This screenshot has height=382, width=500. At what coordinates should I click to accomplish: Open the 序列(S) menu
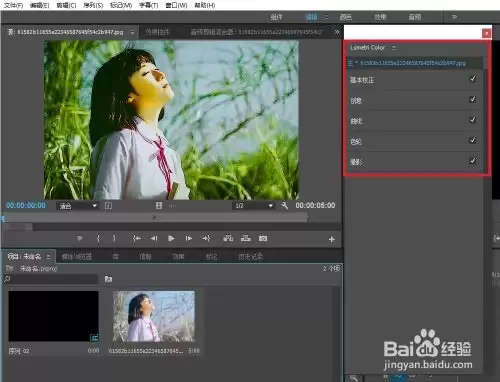pos(93,5)
